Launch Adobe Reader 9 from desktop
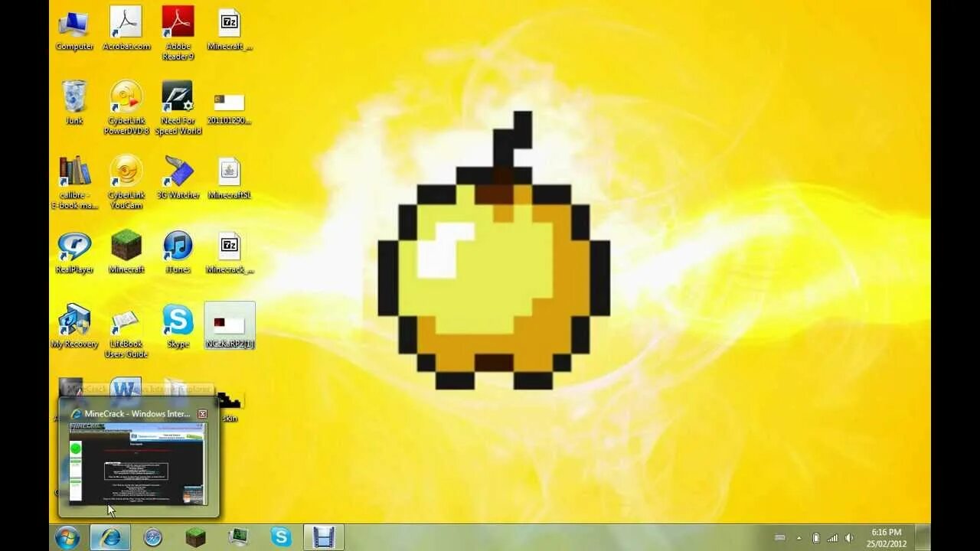 click(x=178, y=34)
